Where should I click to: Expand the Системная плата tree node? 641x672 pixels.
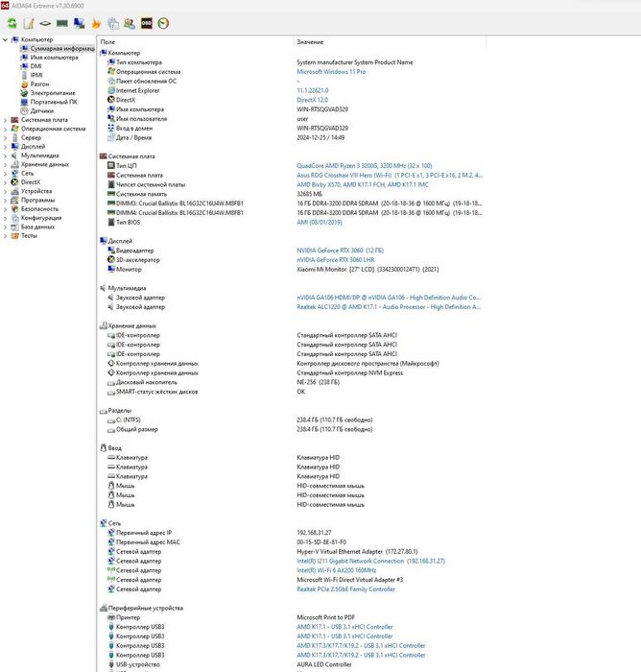pyautogui.click(x=5, y=120)
